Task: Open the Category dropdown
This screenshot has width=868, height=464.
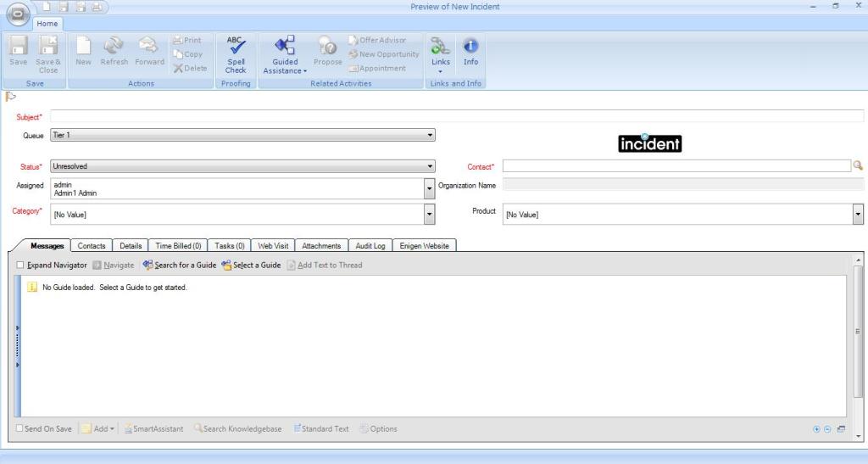Action: (429, 215)
